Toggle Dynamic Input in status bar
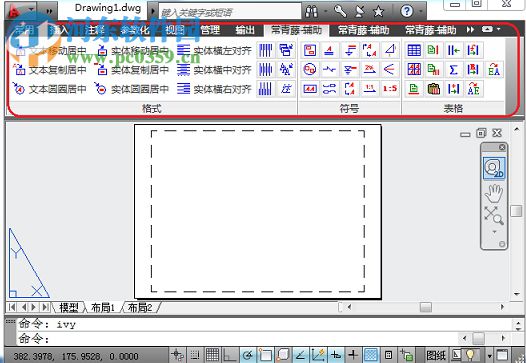This screenshot has width=526, height=363. (x=335, y=355)
